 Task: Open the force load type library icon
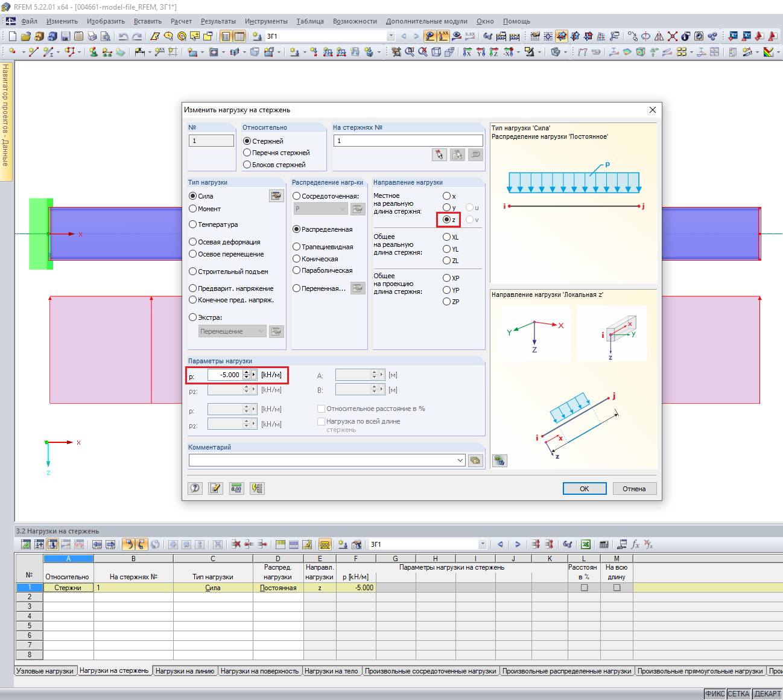pos(276,196)
